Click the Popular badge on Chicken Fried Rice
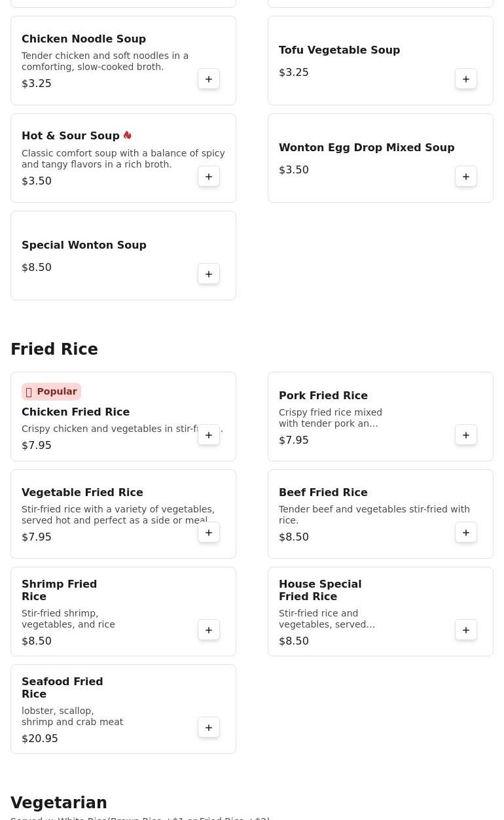 (x=51, y=391)
